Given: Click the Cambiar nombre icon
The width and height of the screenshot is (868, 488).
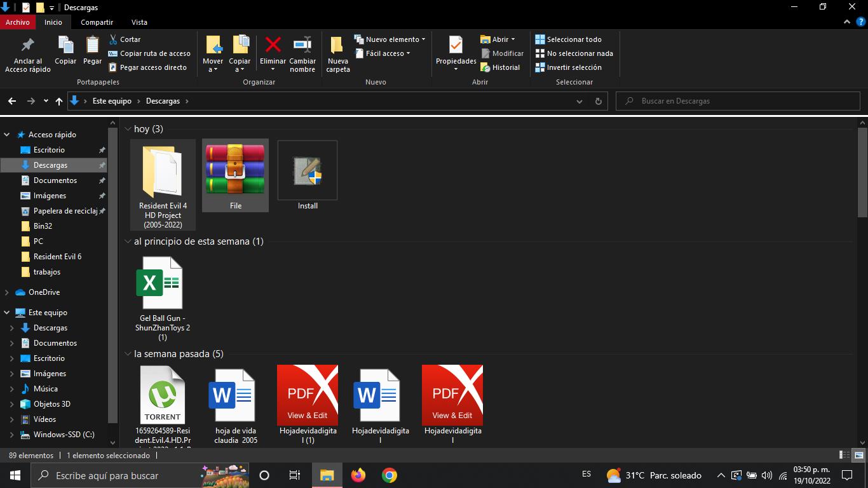Looking at the screenshot, I should [302, 45].
